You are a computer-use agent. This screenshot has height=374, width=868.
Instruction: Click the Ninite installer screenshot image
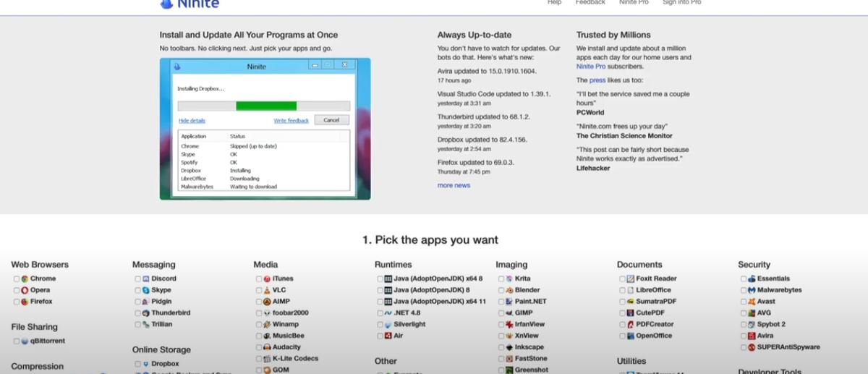point(265,129)
